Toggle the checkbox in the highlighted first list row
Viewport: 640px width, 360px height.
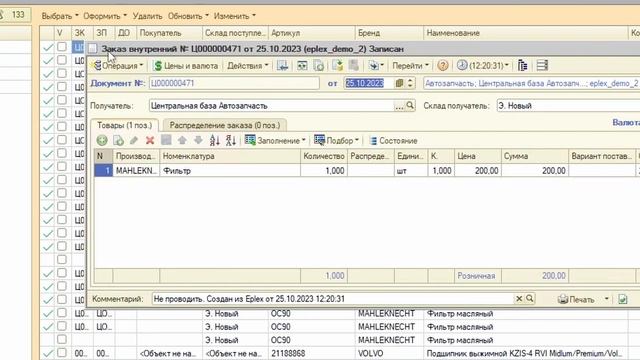[62, 47]
